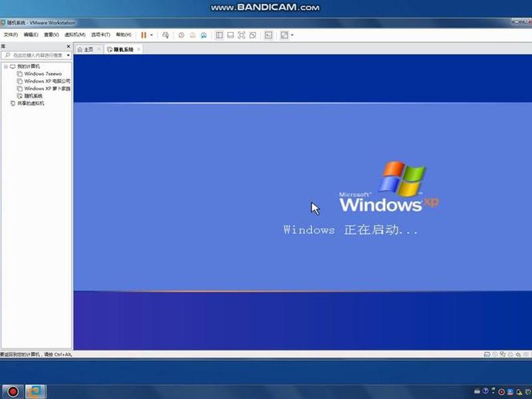Switch to Unity mode

tap(253, 35)
